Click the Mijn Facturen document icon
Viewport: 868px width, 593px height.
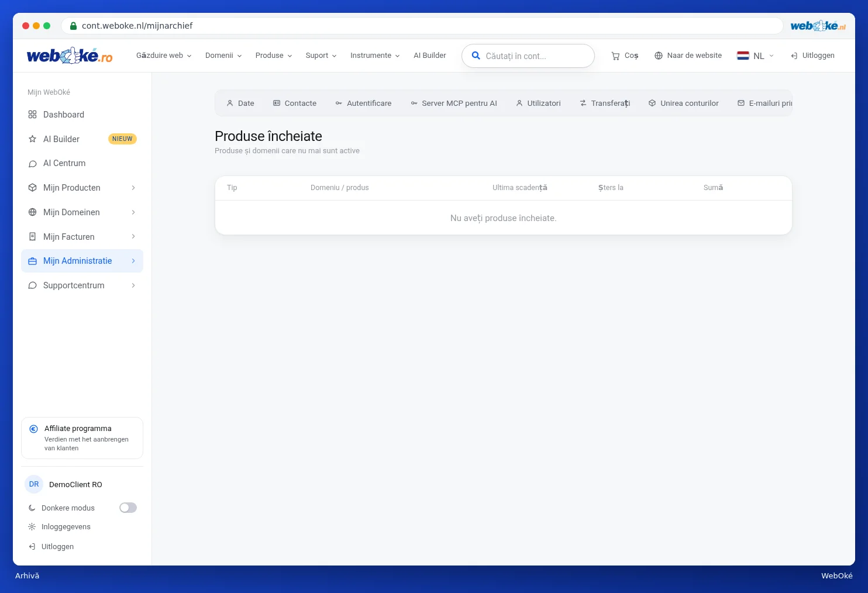[33, 237]
